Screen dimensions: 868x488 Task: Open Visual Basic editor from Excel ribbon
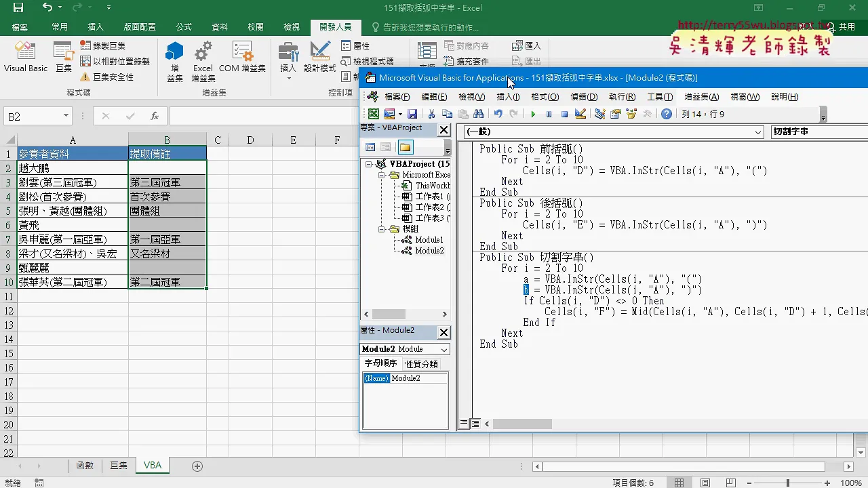[26, 58]
